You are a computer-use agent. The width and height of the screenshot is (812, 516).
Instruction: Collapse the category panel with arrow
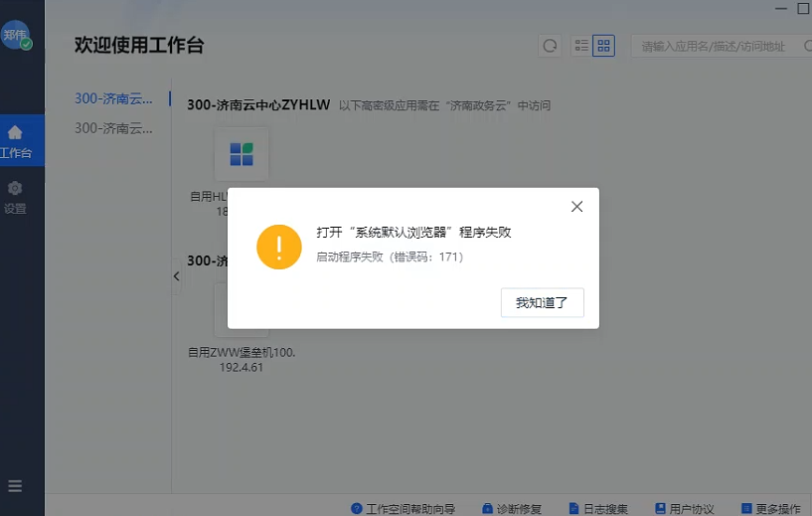[176, 276]
